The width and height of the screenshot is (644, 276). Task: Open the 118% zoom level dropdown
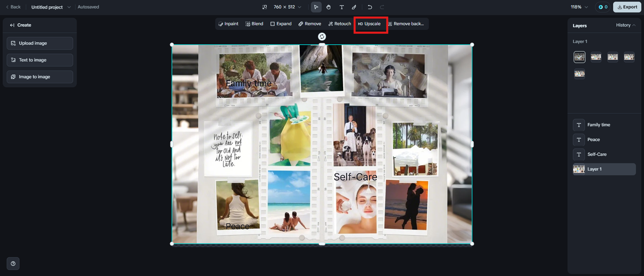tap(579, 7)
